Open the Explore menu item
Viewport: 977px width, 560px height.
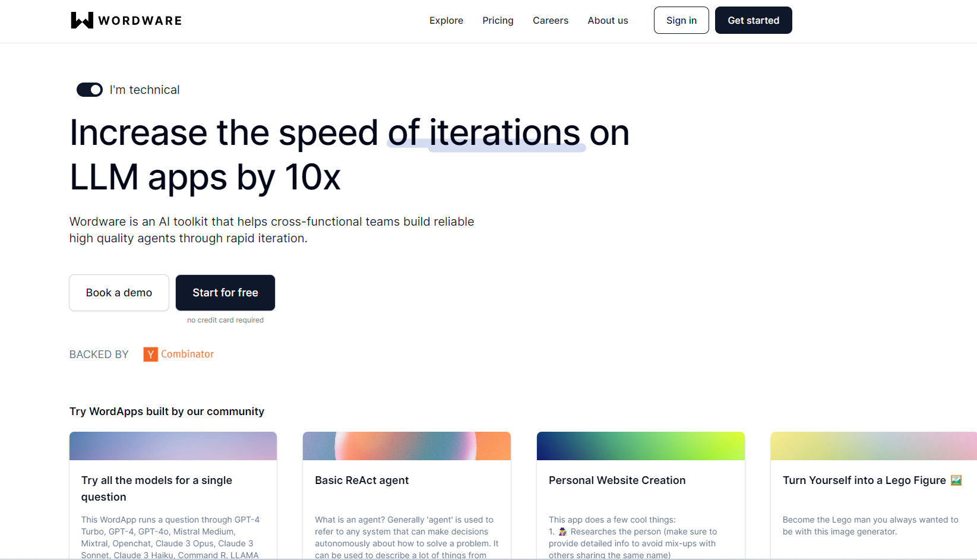coord(446,20)
